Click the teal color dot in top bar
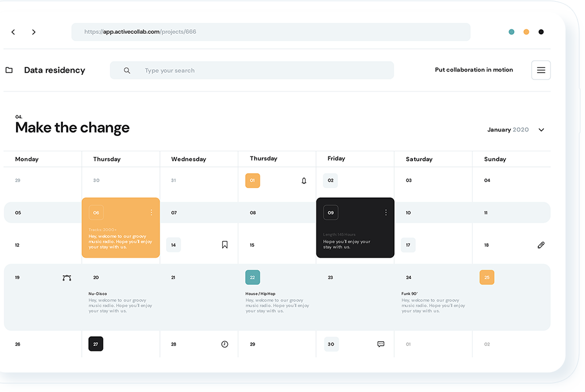Screen dimensions: 585x392 coord(511,32)
